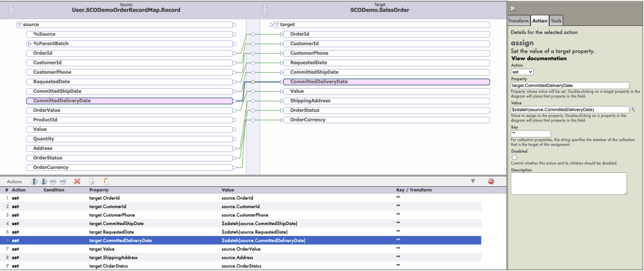Toggle the Disabled checkbox
This screenshot has height=271, width=644.
514,157
